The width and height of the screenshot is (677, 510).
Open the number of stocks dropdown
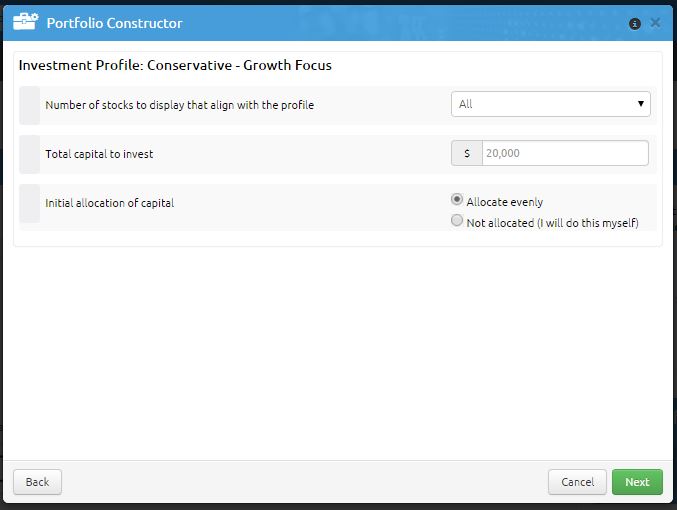(550, 104)
